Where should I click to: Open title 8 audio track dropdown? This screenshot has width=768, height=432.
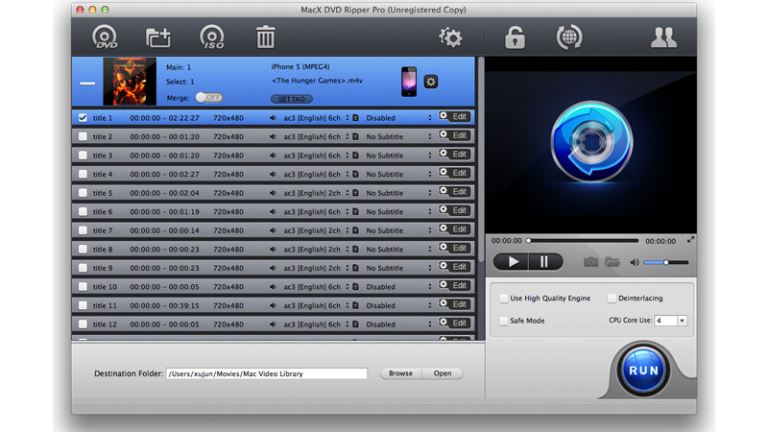(347, 249)
